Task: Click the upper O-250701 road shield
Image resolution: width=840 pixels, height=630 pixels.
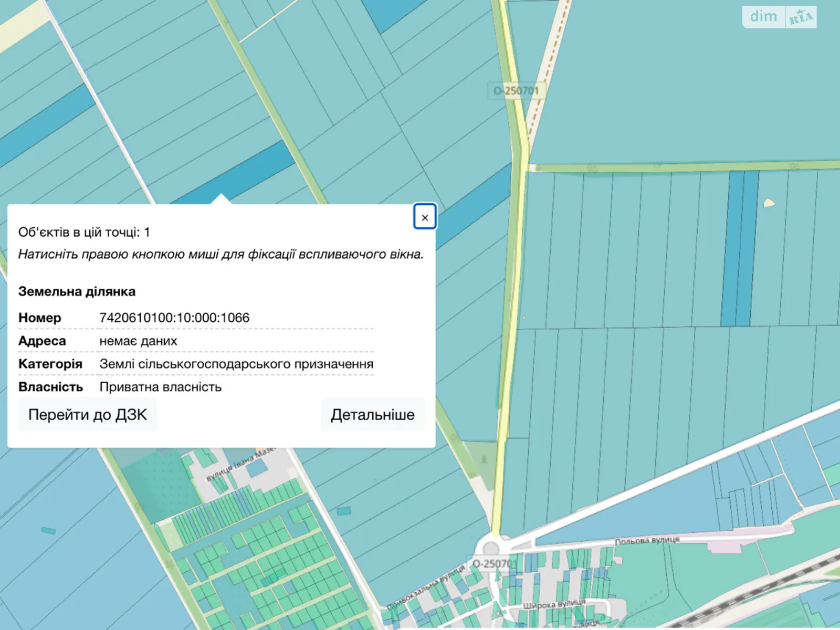Action: 516,90
